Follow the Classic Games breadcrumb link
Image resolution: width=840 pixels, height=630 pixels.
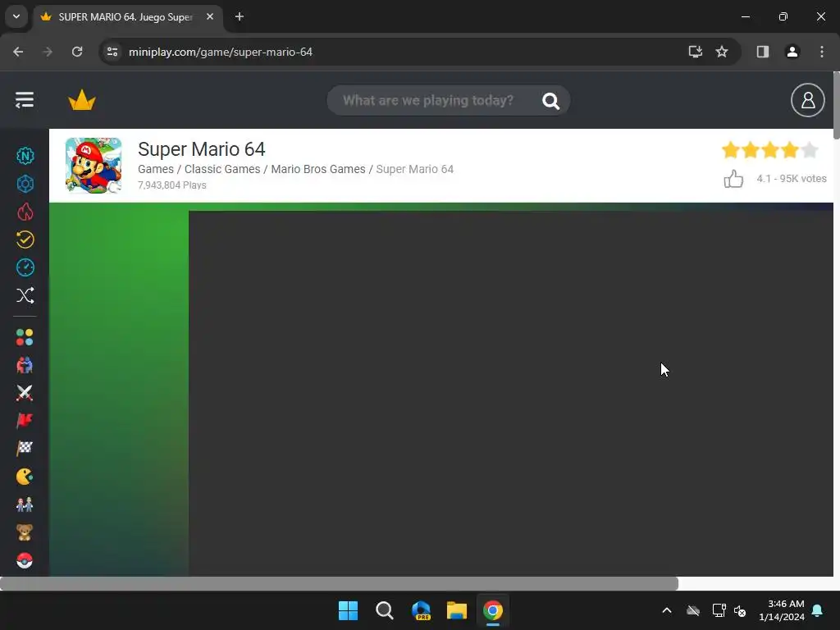pyautogui.click(x=222, y=169)
